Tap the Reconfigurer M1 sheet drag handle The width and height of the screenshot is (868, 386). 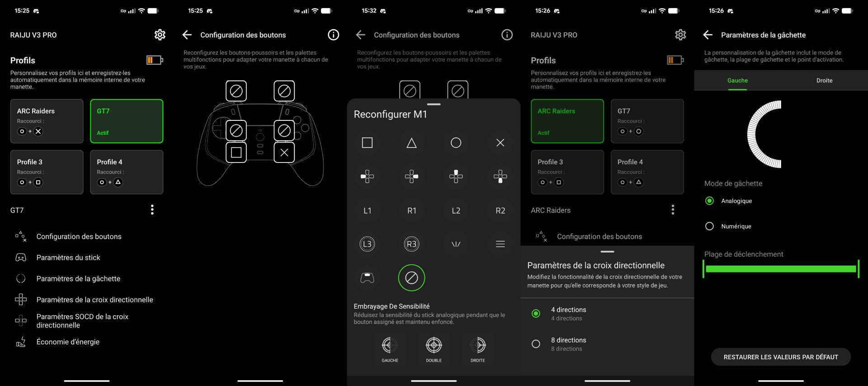pyautogui.click(x=434, y=105)
